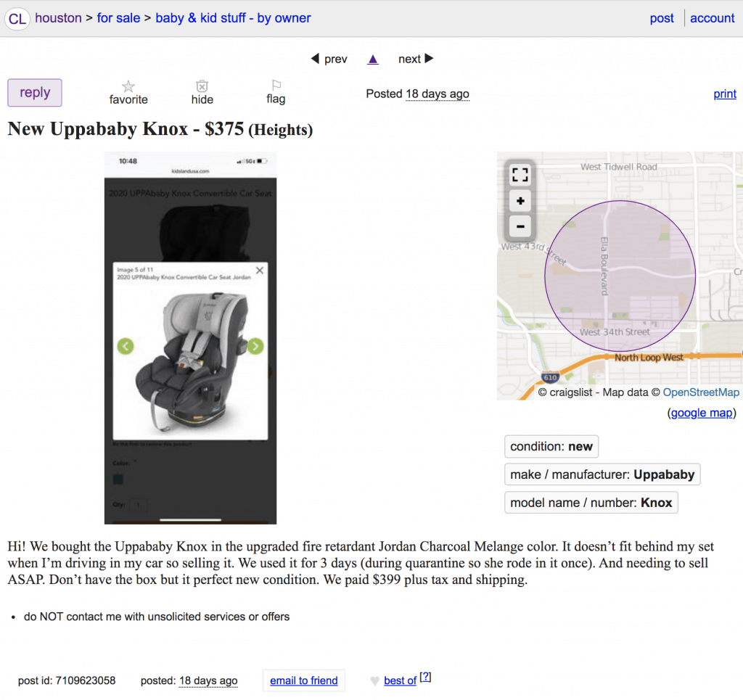Click the CL Craigslist logo icon
The width and height of the screenshot is (743, 700).
[x=17, y=19]
